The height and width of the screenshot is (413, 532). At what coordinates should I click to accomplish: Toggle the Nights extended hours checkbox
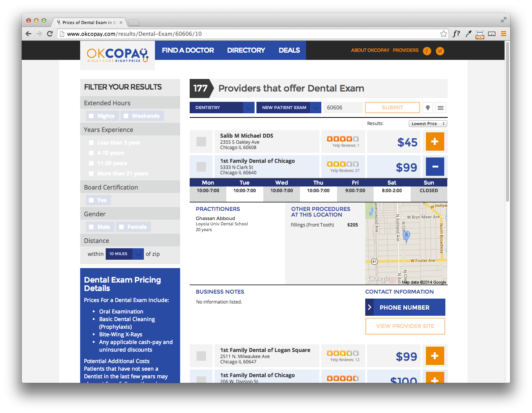click(91, 116)
